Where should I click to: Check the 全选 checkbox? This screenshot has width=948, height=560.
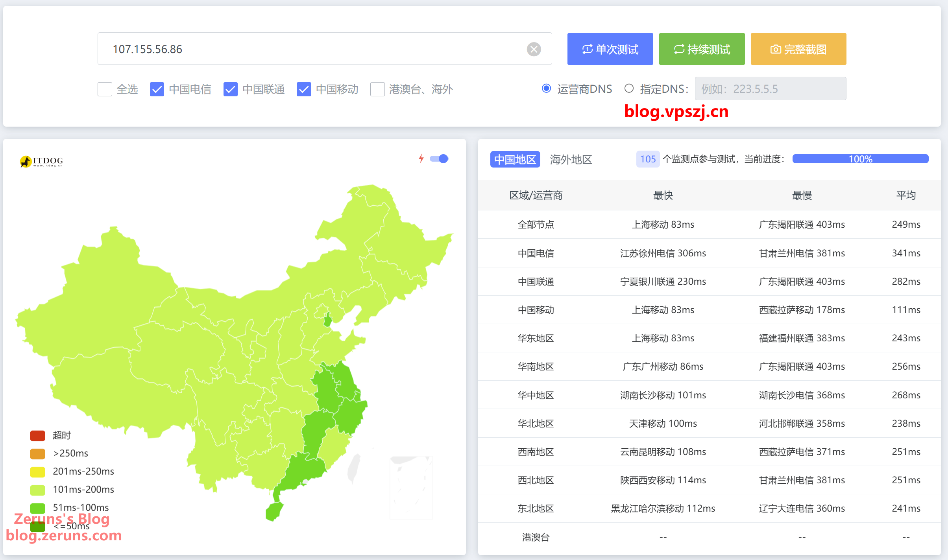tap(105, 89)
